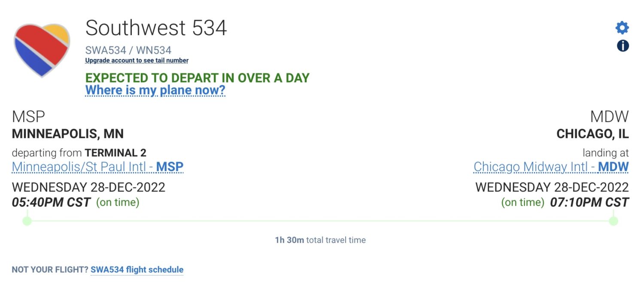The image size is (644, 283).
Task: View the SWA534 flight schedule
Action: click(137, 270)
